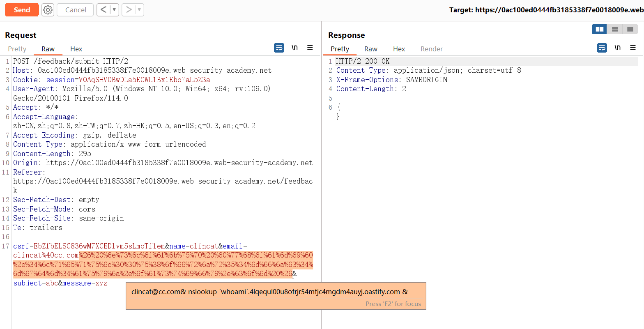Screen dimensions: 644x329
Task: Toggle non-printable \n characters in Request
Action: tap(294, 48)
